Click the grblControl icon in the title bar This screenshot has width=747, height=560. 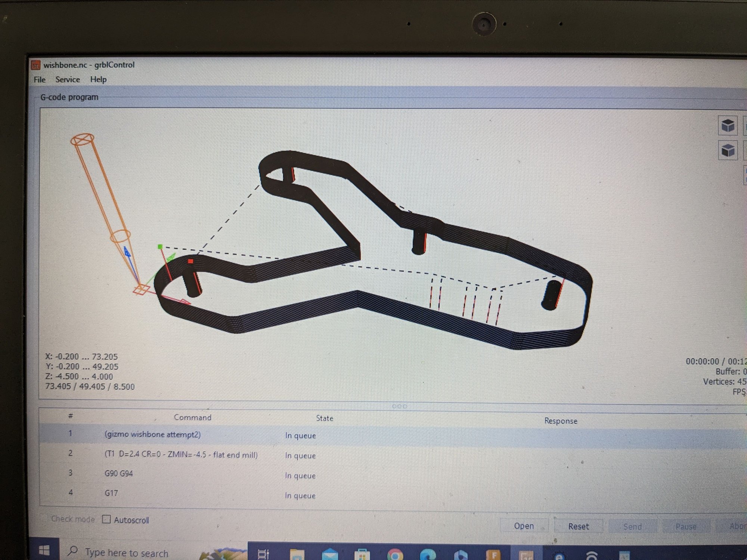(36, 65)
